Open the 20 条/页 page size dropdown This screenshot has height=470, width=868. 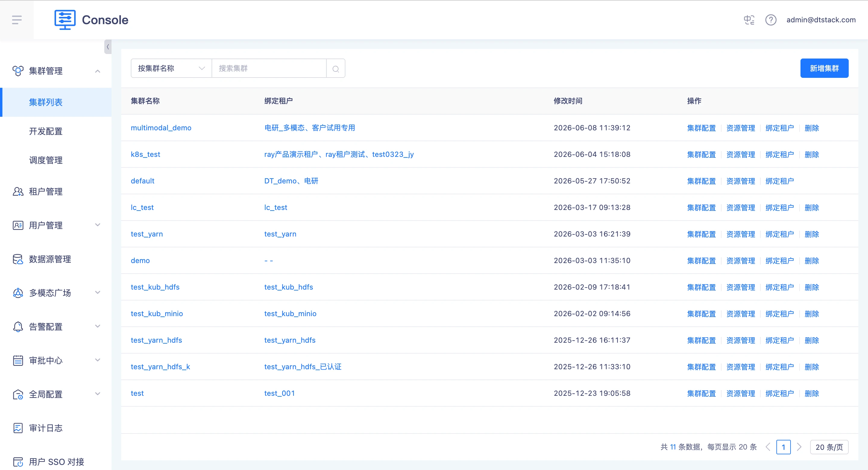pos(829,447)
